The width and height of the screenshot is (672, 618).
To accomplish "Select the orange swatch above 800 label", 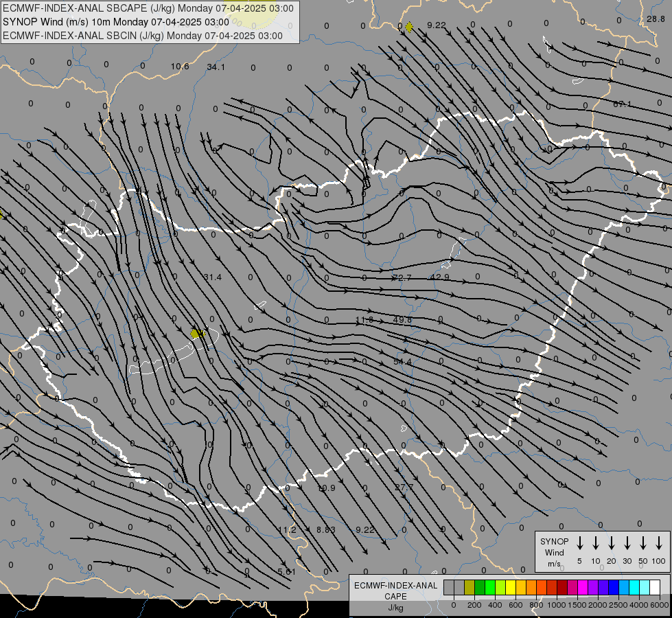I will point(531,587).
